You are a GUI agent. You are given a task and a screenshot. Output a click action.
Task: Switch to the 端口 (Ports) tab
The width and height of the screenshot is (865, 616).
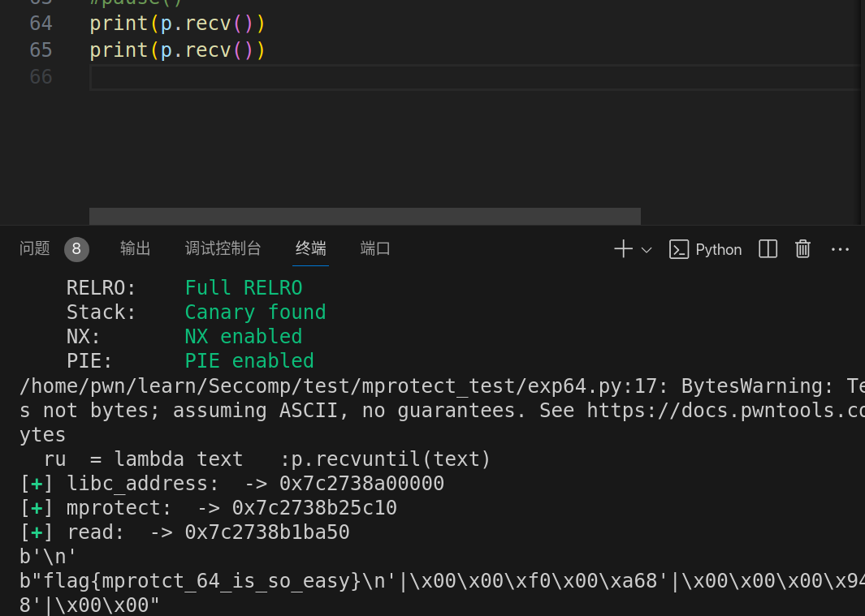click(x=375, y=248)
